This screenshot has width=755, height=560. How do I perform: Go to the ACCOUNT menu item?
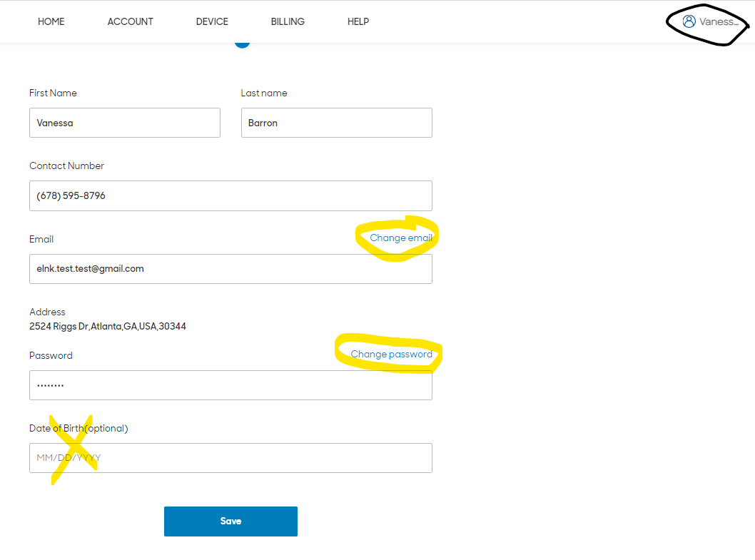(x=130, y=21)
